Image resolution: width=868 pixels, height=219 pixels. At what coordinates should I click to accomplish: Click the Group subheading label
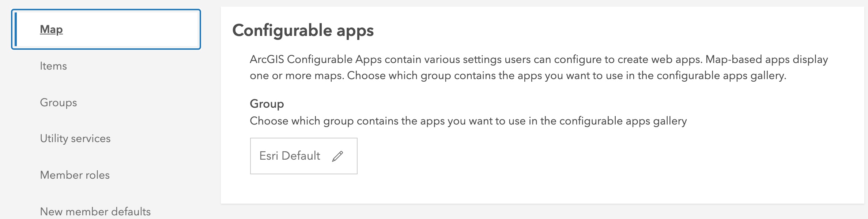click(267, 104)
